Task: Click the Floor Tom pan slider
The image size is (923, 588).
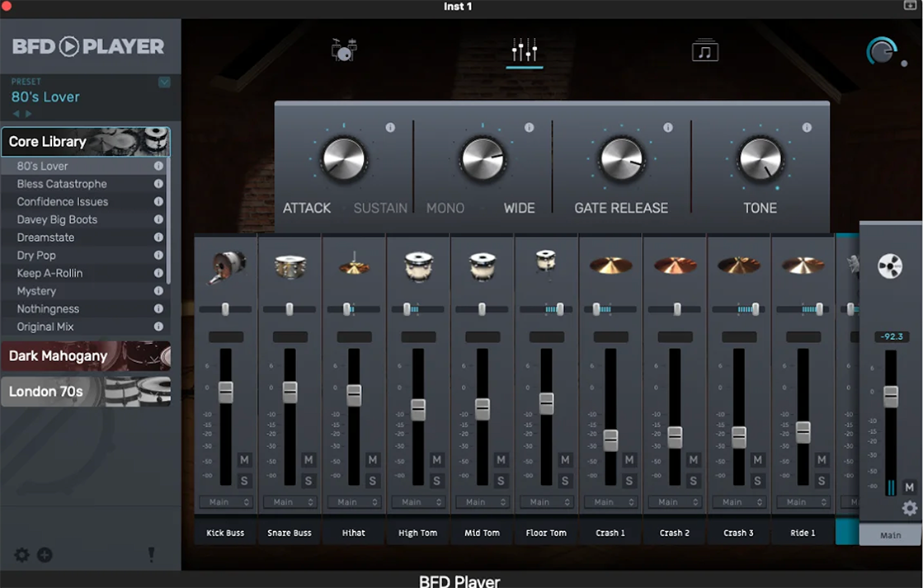Action: [x=547, y=309]
